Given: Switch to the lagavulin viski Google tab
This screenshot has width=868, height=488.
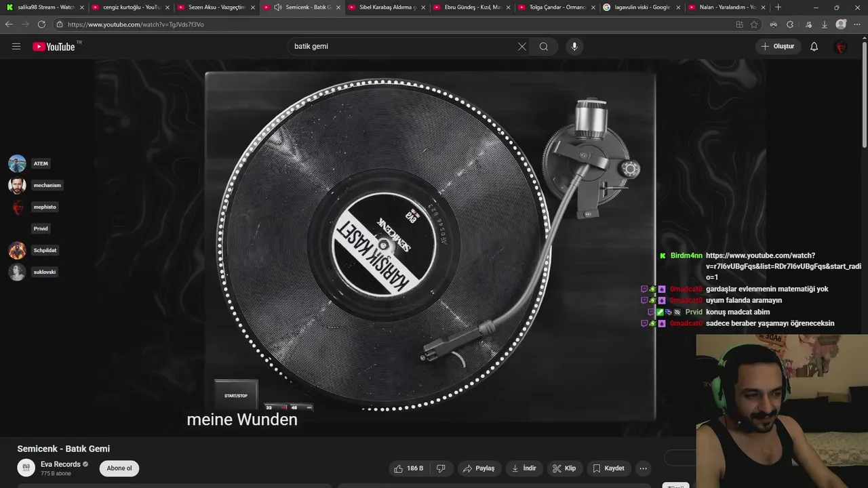Looking at the screenshot, I should 642,7.
